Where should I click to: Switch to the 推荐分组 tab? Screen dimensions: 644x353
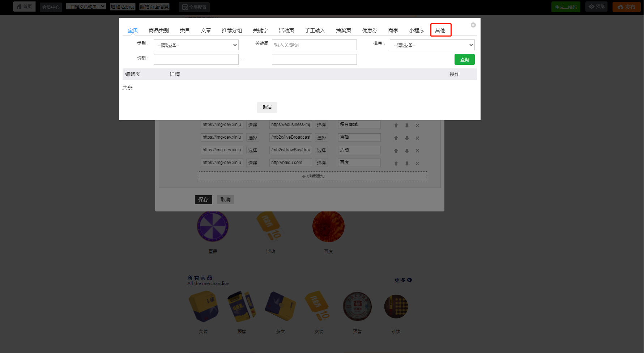pos(232,30)
